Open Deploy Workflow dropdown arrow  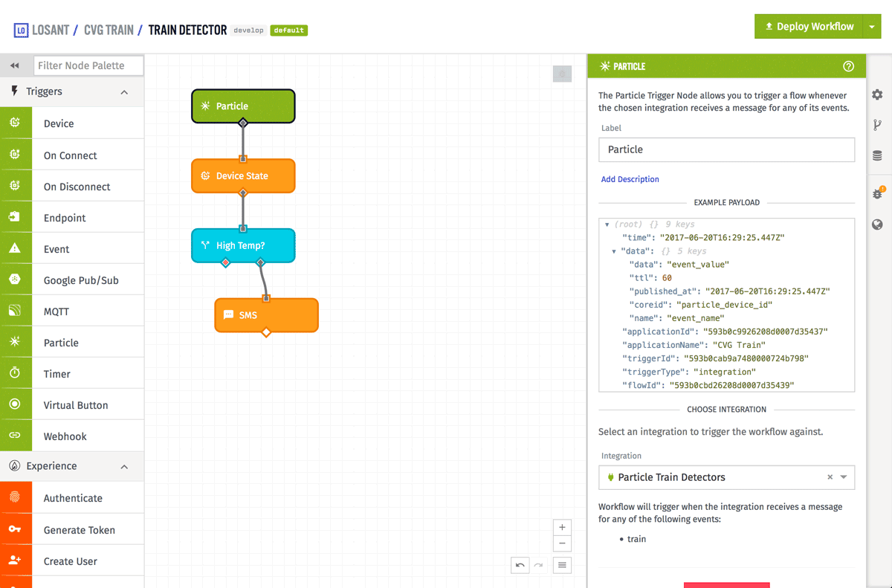point(871,27)
